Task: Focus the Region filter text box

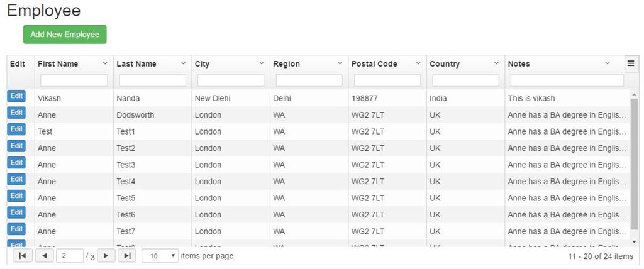Action: (309, 80)
